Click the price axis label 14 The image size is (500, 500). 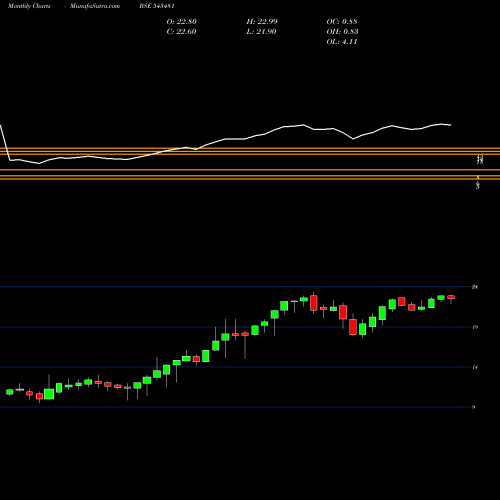[x=475, y=367]
